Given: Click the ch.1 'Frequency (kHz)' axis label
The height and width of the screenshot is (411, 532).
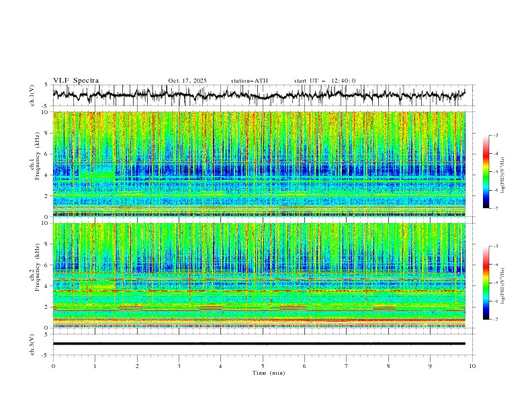Looking at the screenshot, I should (x=38, y=154).
